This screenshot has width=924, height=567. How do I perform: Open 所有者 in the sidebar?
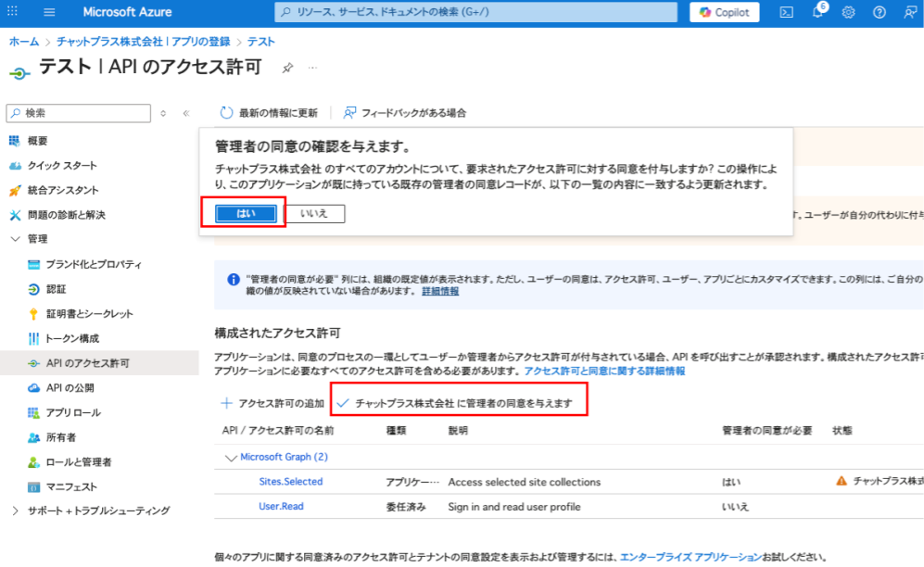coord(60,437)
